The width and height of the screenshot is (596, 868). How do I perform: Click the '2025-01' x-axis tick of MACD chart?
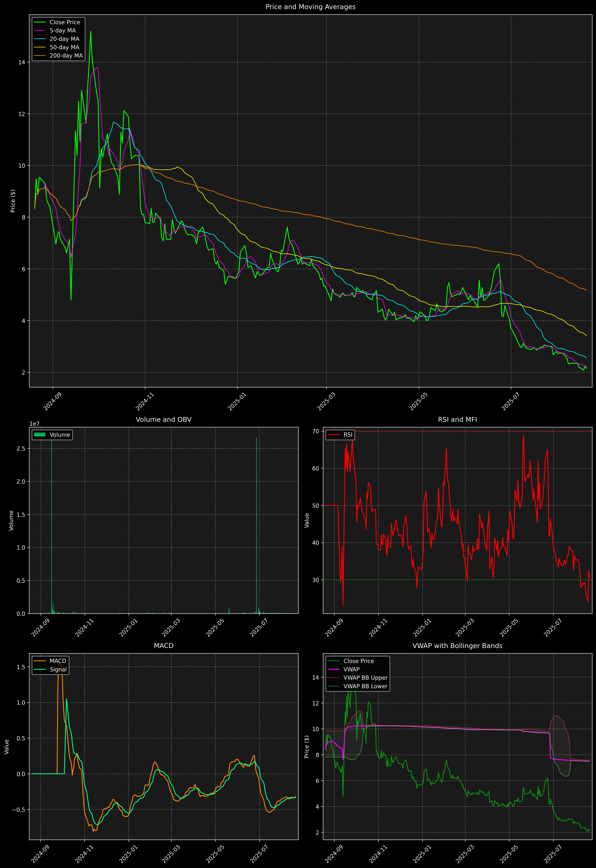pos(128,854)
